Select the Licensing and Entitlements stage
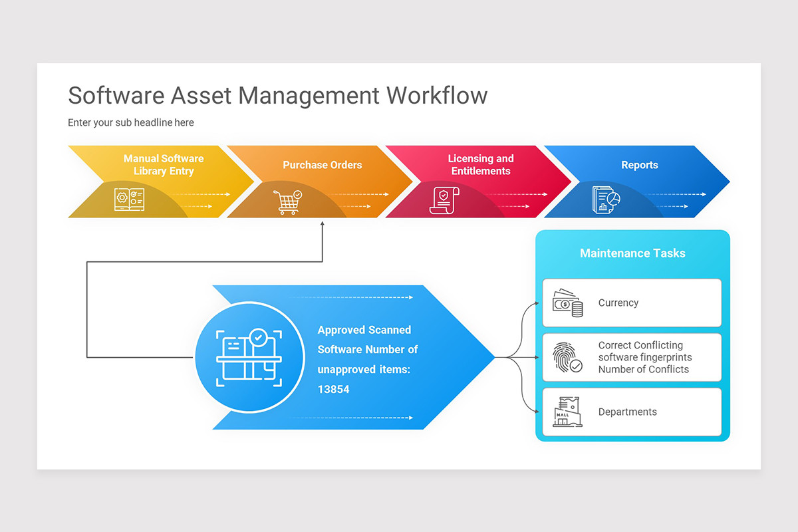This screenshot has width=798, height=532. pos(480,165)
